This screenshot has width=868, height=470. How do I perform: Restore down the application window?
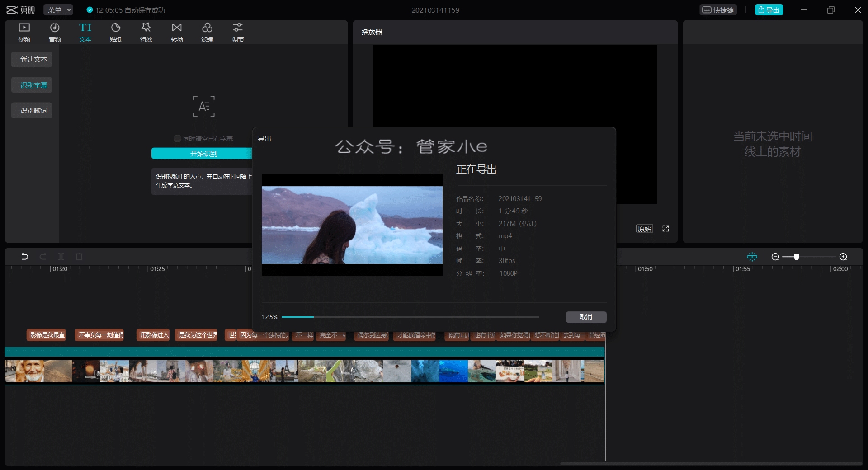tap(831, 10)
